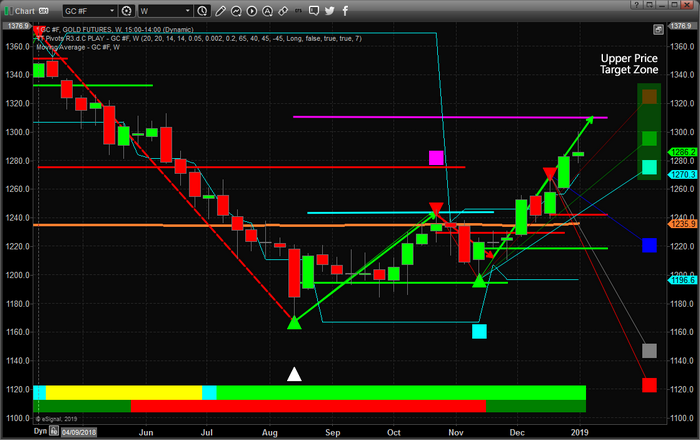Click the red square projection marker near 1120
The height and width of the screenshot is (440, 700).
coord(650,385)
